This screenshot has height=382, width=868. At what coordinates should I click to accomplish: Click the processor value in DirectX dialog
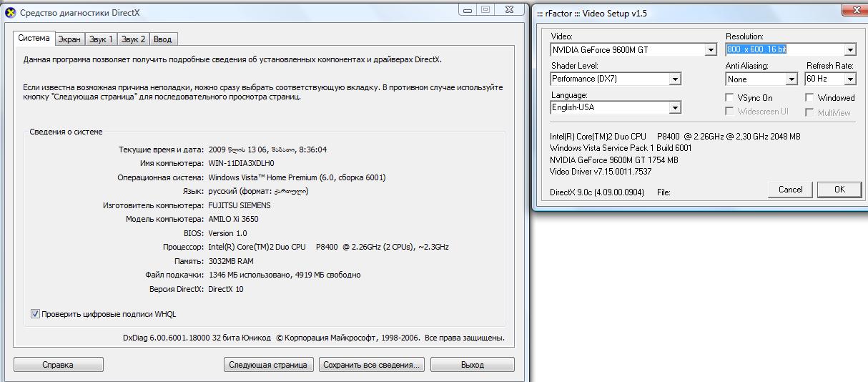pyautogui.click(x=328, y=248)
